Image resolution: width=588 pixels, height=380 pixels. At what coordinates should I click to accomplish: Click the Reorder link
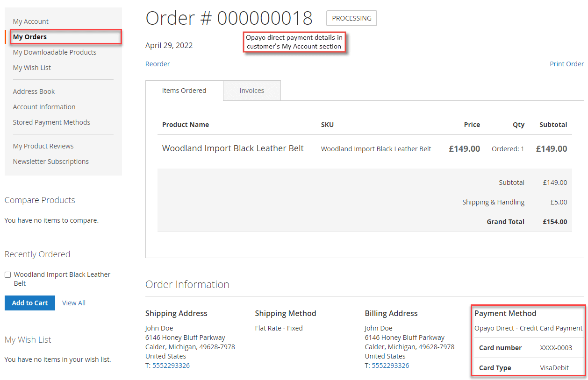pos(158,64)
